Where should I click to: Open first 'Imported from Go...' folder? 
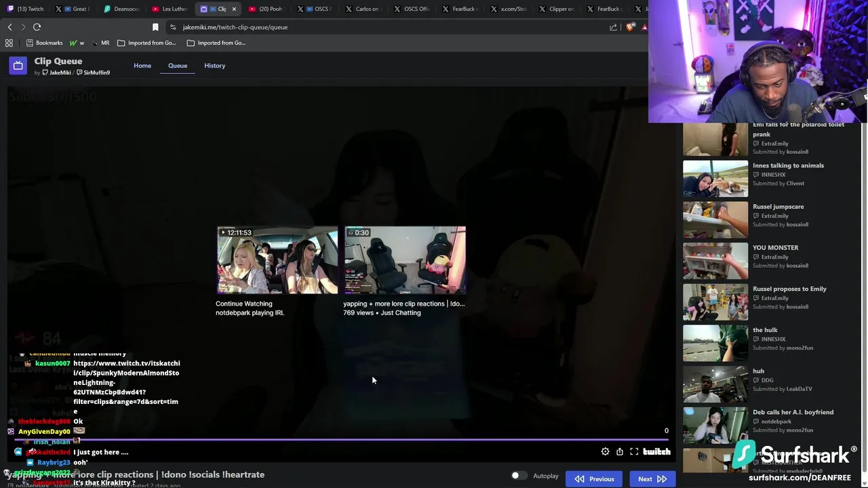pyautogui.click(x=146, y=43)
